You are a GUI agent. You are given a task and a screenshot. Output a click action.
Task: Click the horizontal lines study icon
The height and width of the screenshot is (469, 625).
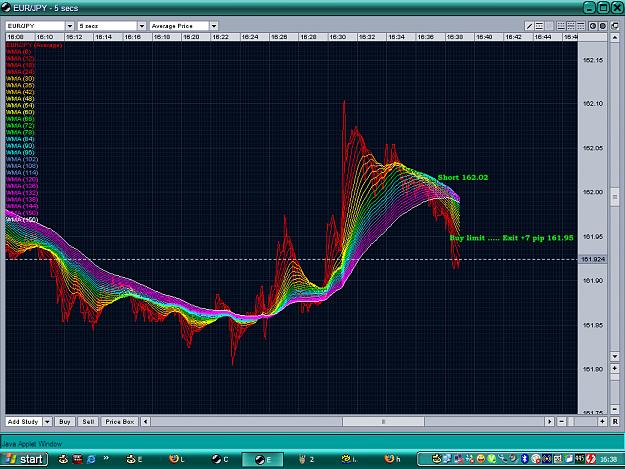[x=539, y=26]
